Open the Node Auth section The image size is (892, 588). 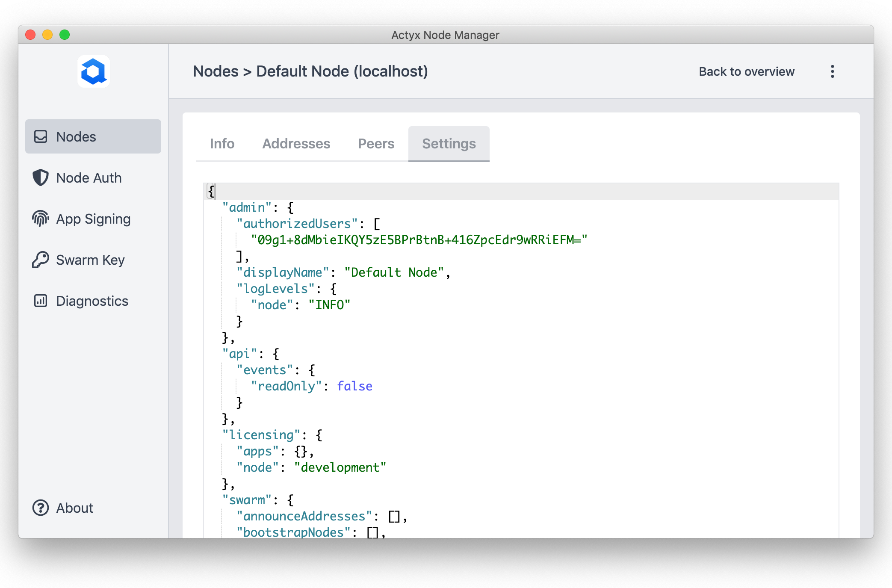89,177
